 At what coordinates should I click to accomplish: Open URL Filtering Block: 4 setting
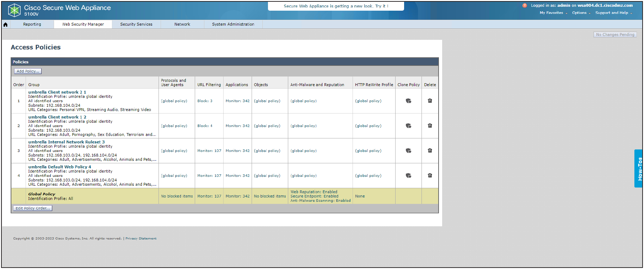coord(205,126)
